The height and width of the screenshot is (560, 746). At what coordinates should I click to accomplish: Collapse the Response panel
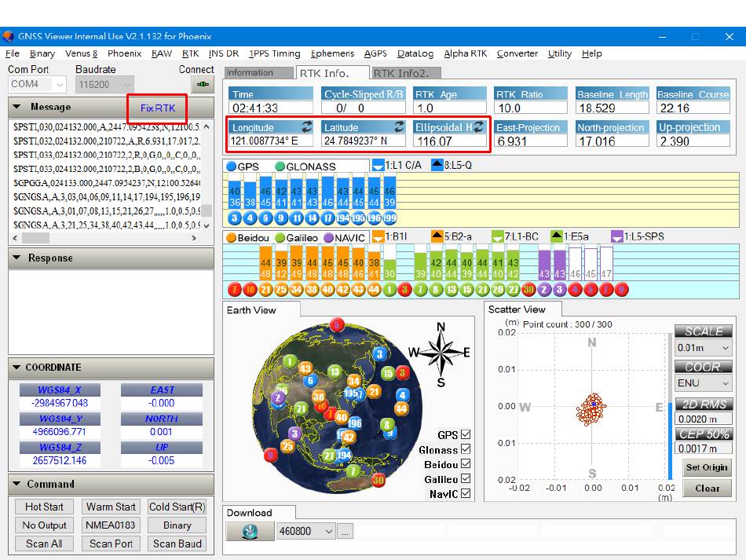(17, 258)
